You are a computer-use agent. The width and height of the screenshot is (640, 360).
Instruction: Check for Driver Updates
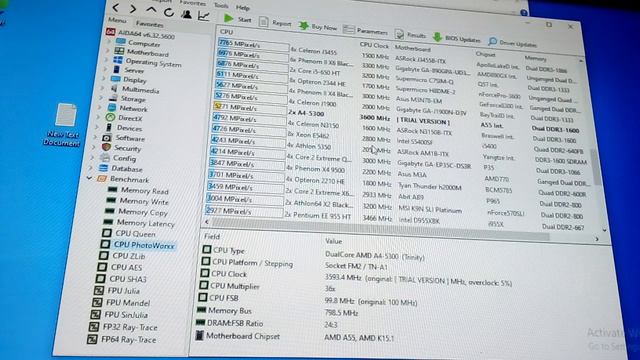click(x=512, y=42)
